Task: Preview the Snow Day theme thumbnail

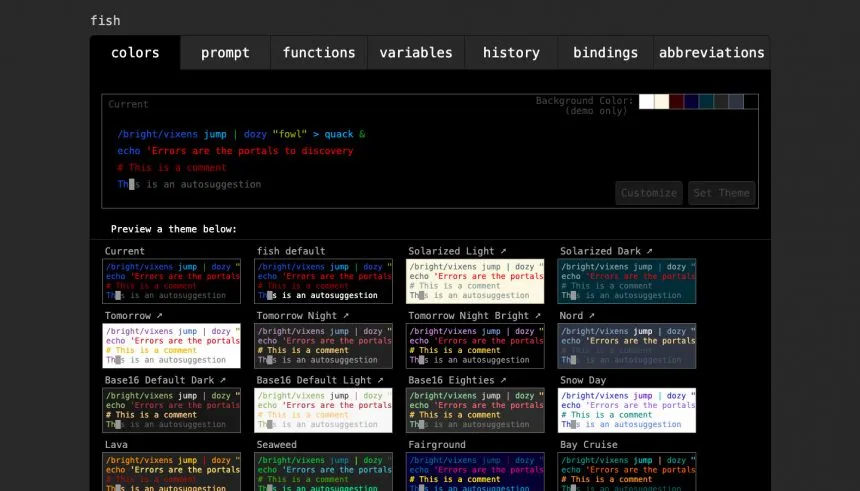Action: 627,410
